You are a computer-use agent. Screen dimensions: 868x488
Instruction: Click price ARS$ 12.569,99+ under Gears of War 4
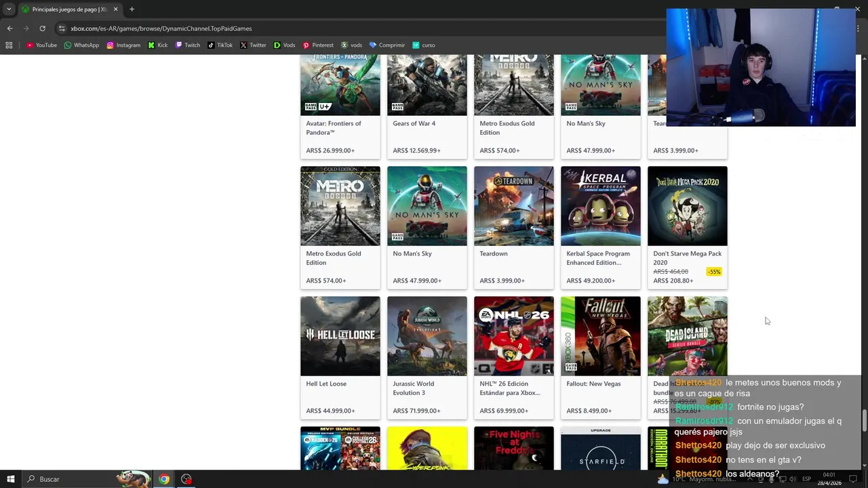tap(417, 150)
